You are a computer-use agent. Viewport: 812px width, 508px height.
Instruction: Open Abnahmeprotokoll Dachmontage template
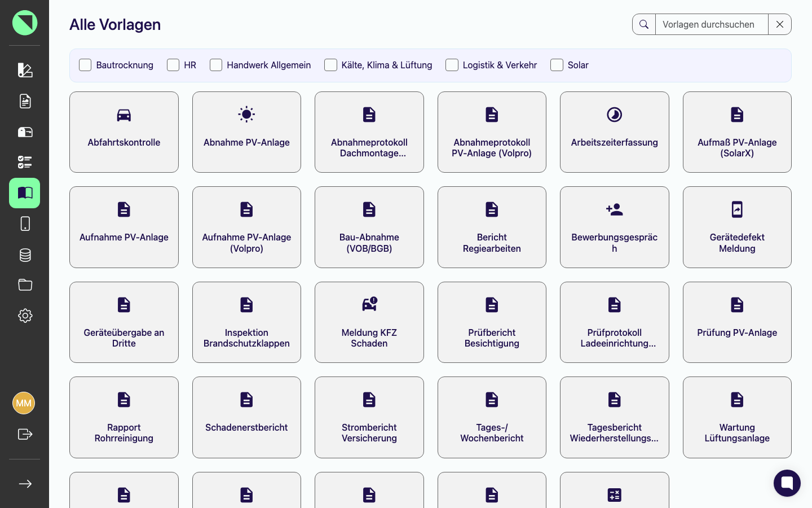click(x=369, y=132)
